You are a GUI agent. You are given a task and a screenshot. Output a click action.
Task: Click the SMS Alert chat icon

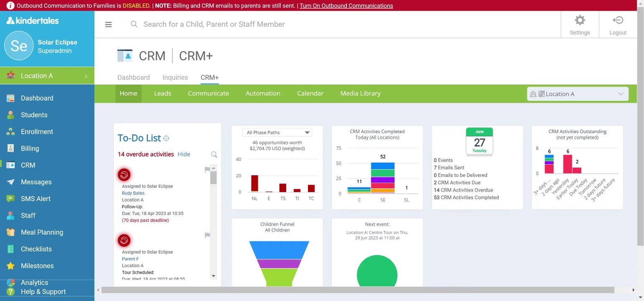point(11,199)
